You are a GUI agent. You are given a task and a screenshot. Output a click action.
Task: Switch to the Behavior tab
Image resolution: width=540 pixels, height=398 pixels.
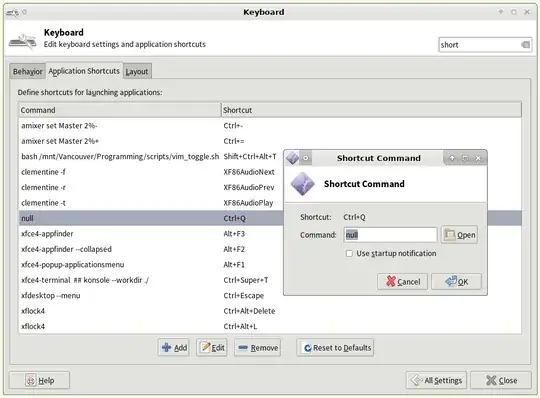pos(28,71)
